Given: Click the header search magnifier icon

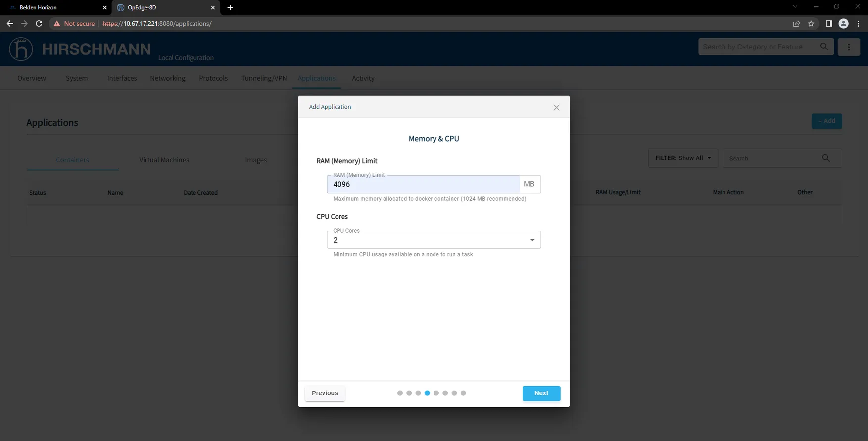Looking at the screenshot, I should [824, 47].
